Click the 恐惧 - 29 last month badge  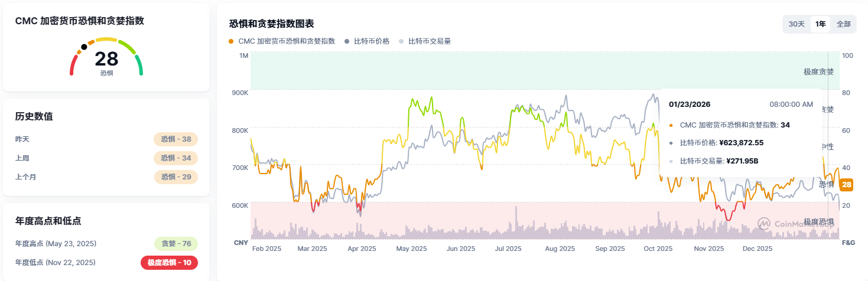(175, 177)
